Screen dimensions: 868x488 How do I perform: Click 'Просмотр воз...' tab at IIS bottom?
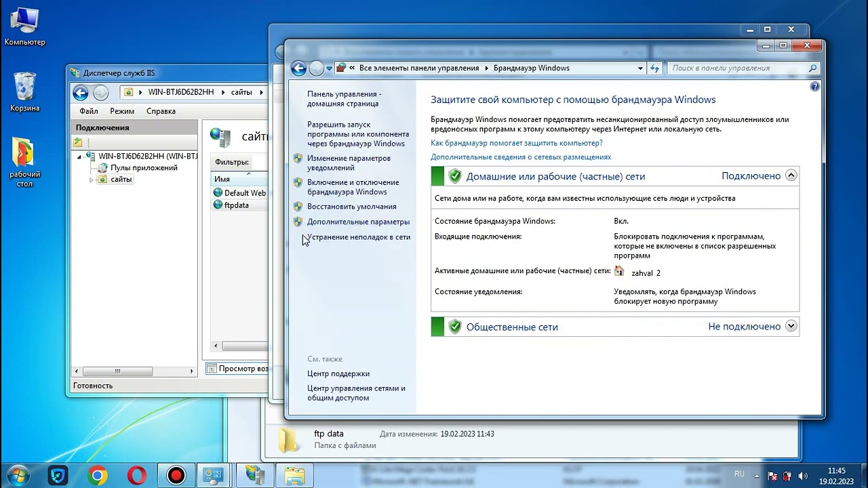237,369
